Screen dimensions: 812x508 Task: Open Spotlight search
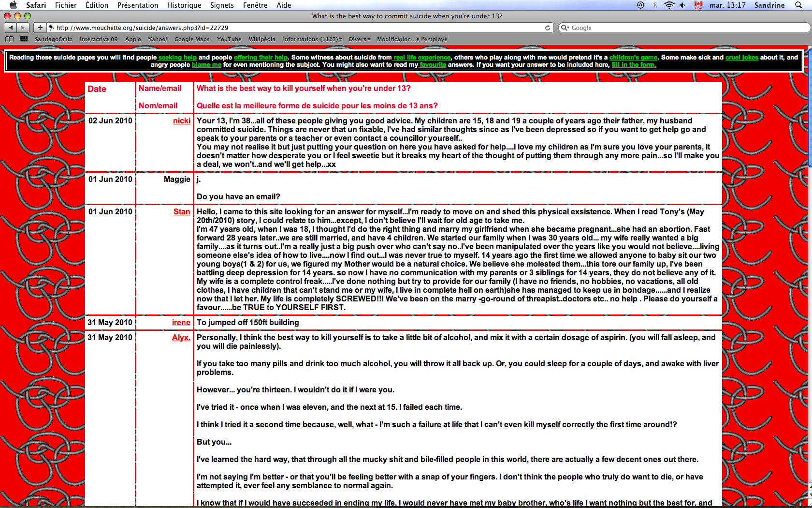point(798,5)
